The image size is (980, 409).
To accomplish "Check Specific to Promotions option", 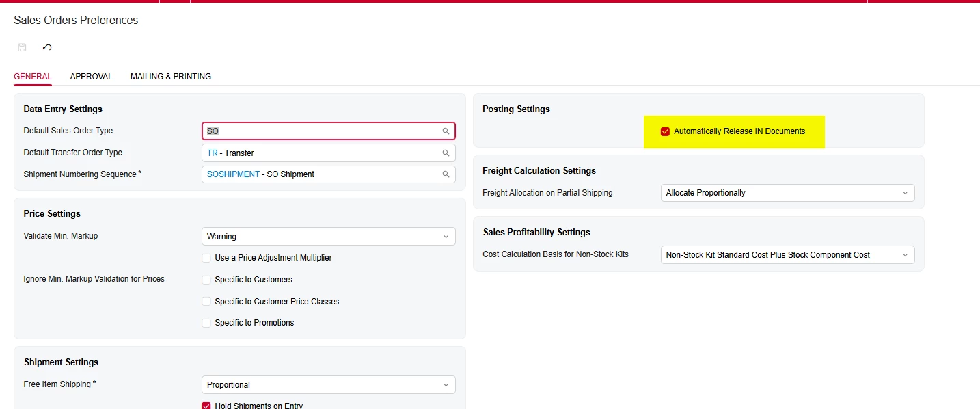I will point(206,323).
